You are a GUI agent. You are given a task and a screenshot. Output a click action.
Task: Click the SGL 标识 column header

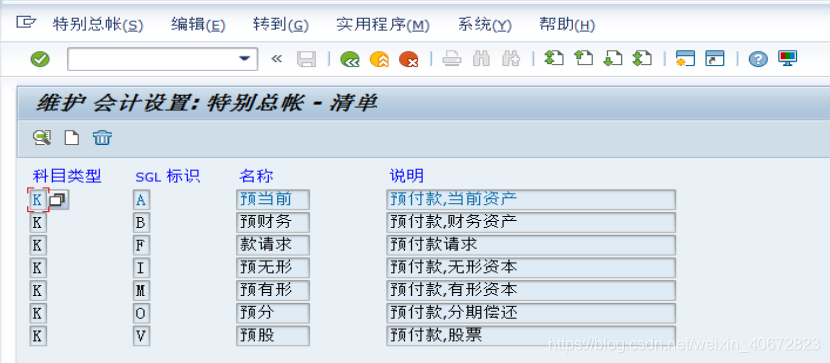pyautogui.click(x=168, y=176)
